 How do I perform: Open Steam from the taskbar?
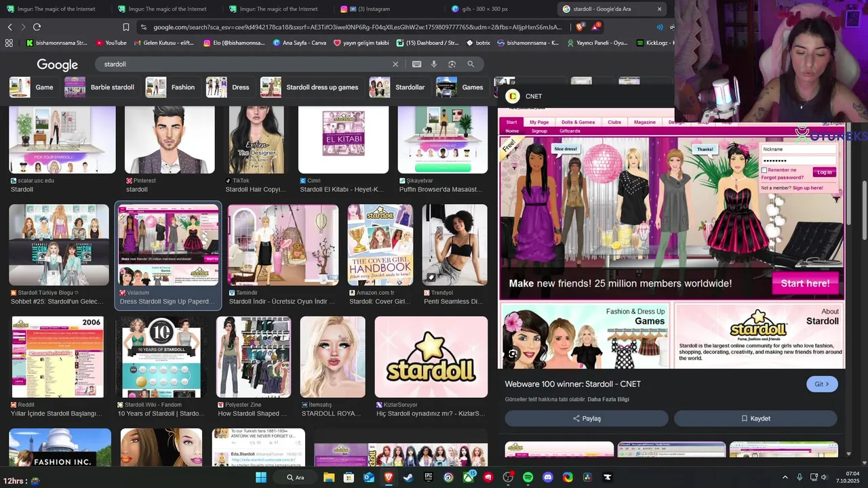point(408,477)
